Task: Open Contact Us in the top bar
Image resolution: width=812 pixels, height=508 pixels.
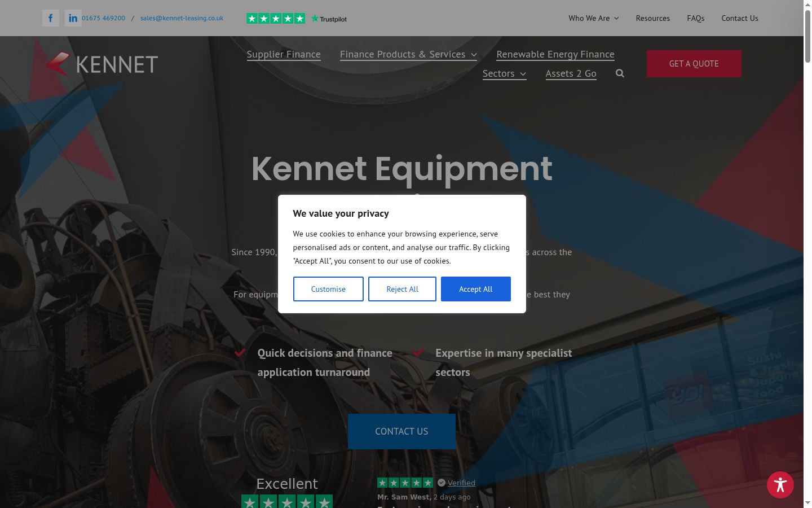Action: [740, 18]
